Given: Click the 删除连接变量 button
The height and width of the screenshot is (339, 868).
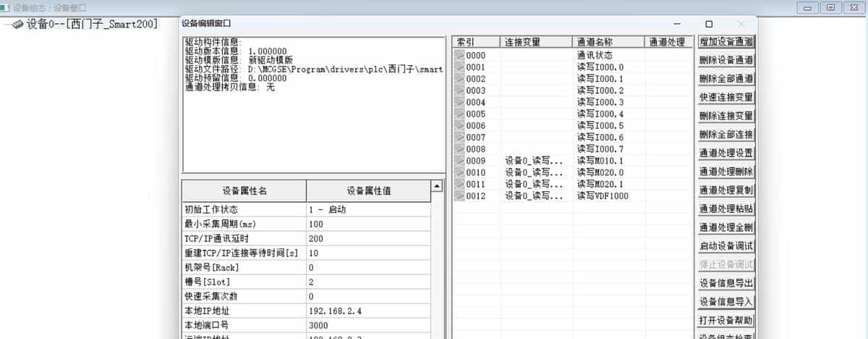Looking at the screenshot, I should (726, 116).
